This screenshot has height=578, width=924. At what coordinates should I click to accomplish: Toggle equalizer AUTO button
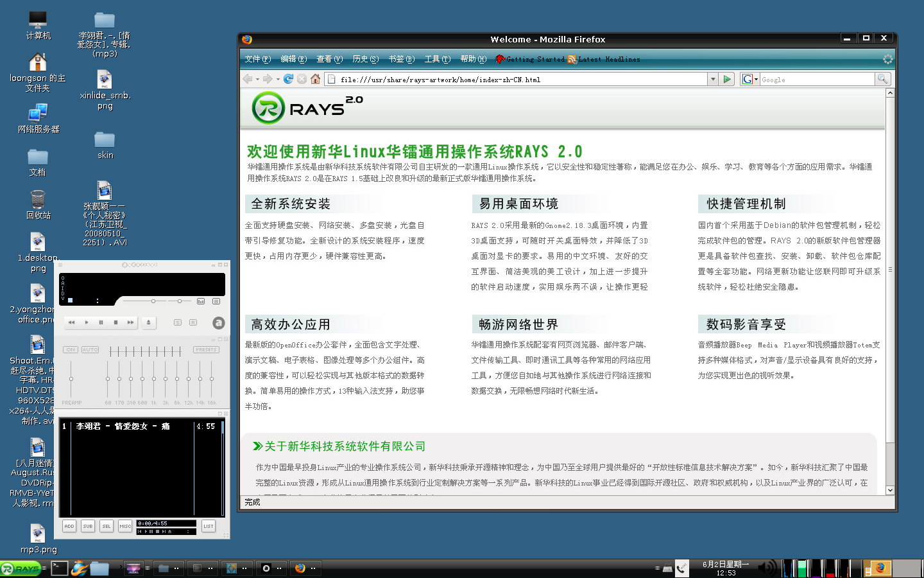pos(90,350)
